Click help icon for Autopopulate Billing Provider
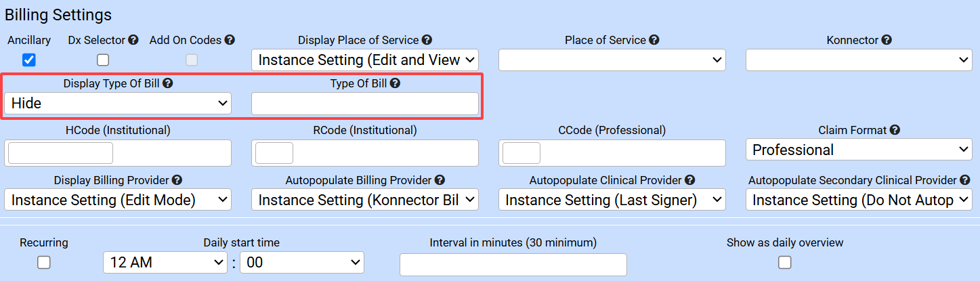980x281 pixels. (440, 180)
